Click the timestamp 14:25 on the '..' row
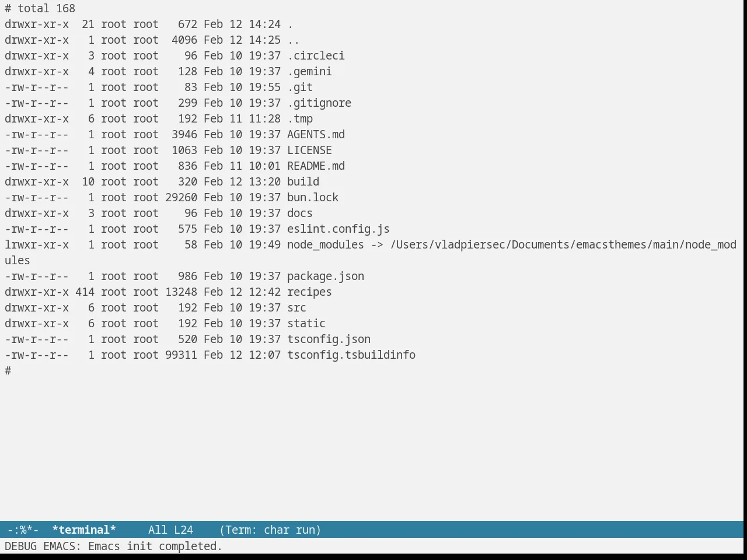This screenshot has width=747, height=560. click(x=264, y=40)
